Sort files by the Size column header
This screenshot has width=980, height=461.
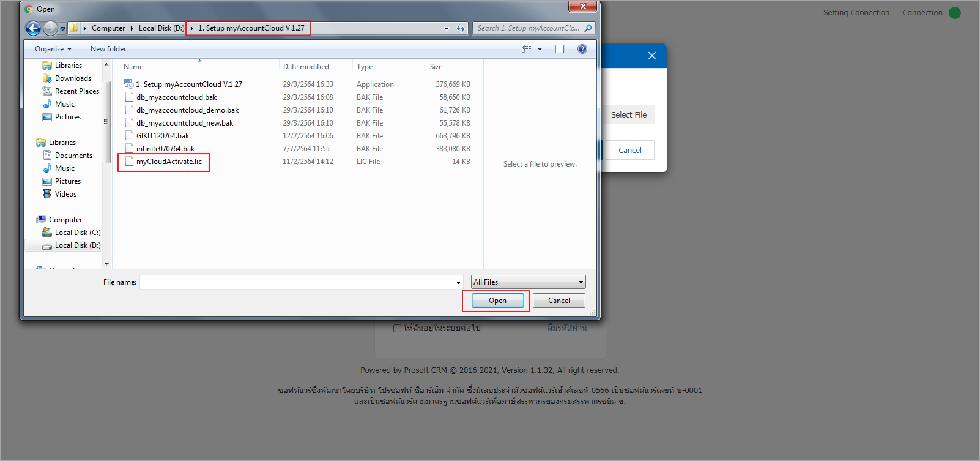point(436,67)
